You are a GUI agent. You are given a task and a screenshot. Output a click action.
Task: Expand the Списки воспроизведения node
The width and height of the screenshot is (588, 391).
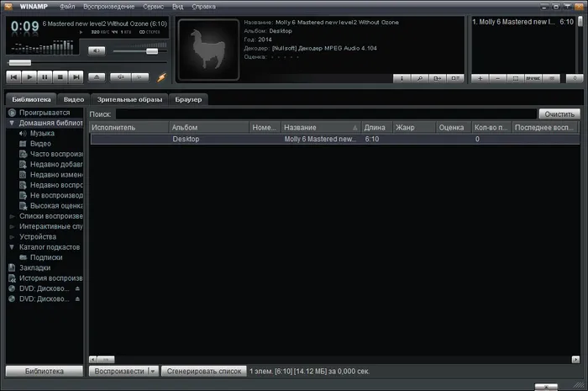[12, 216]
